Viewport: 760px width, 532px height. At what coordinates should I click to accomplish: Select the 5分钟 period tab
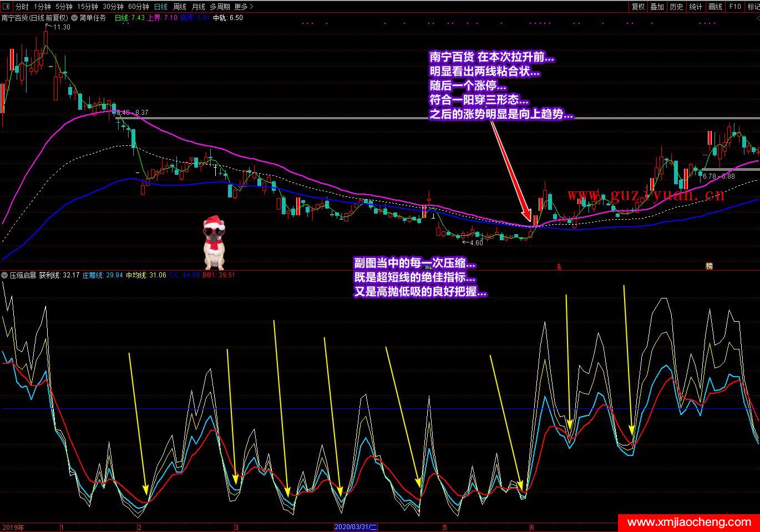(64, 7)
